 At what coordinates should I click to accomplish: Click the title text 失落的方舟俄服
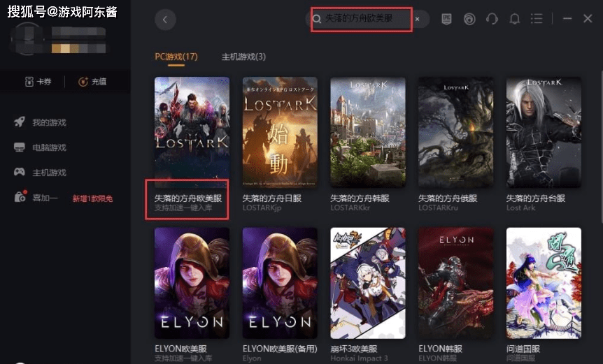tap(448, 198)
